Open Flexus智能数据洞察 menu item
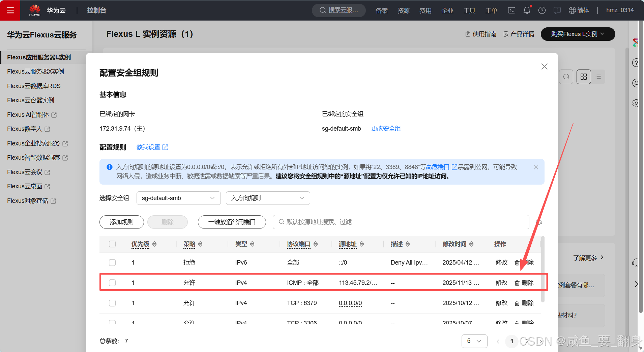Image resolution: width=644 pixels, height=352 pixels. coord(37,158)
